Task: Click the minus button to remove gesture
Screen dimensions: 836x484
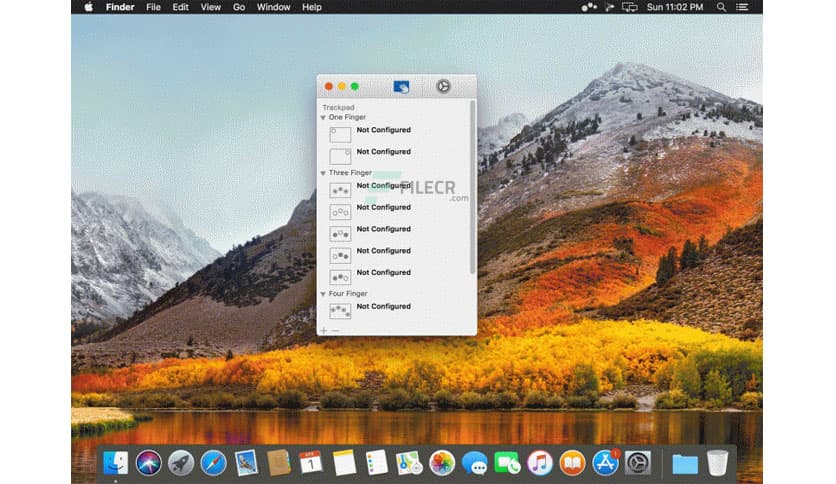Action: point(335,330)
